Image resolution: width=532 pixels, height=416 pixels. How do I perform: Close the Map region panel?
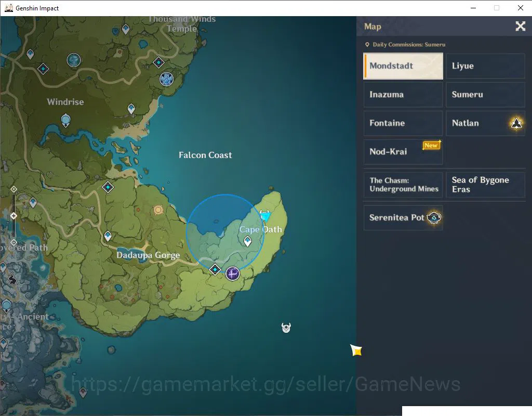point(521,26)
